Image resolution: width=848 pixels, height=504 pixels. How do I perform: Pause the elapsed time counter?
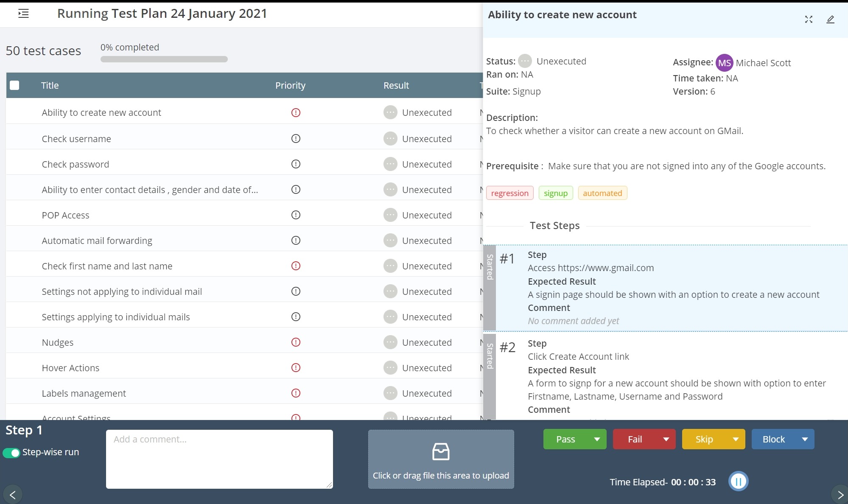[x=738, y=481]
